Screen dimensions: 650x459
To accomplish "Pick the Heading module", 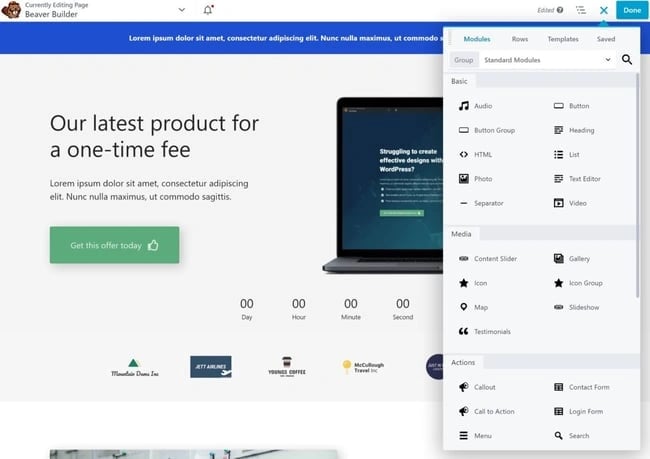I will 574,130.
